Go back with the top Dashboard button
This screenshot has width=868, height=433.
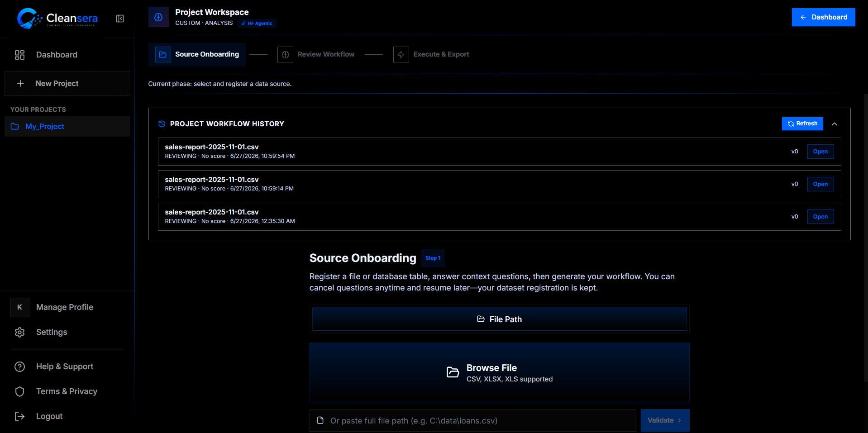(x=823, y=17)
